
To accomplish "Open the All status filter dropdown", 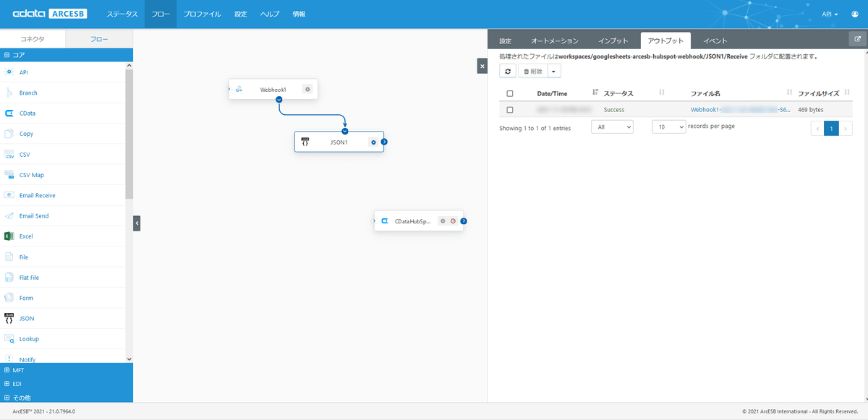I will 612,127.
